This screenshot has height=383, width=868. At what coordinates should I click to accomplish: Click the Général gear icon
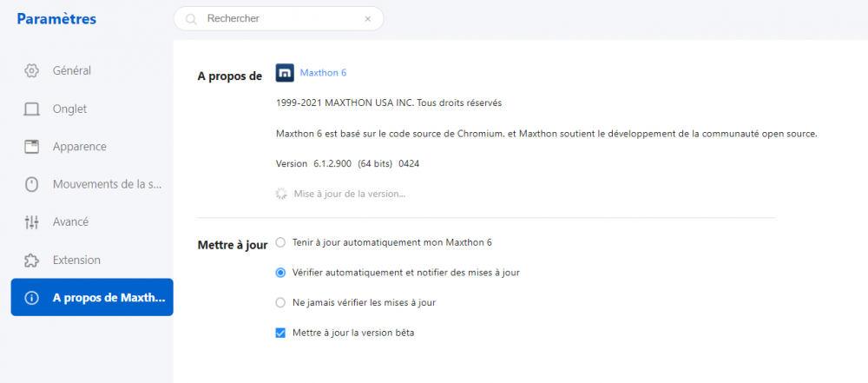[32, 70]
